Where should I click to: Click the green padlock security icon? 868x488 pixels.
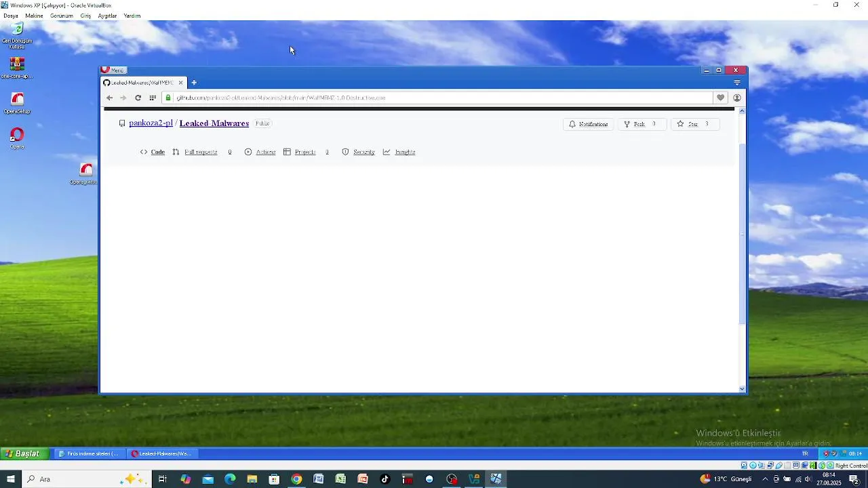169,98
